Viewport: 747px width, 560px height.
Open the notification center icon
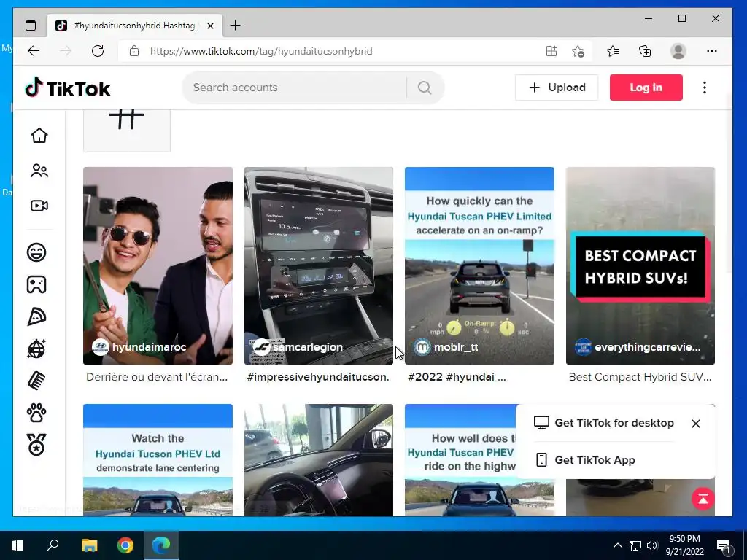(x=724, y=545)
